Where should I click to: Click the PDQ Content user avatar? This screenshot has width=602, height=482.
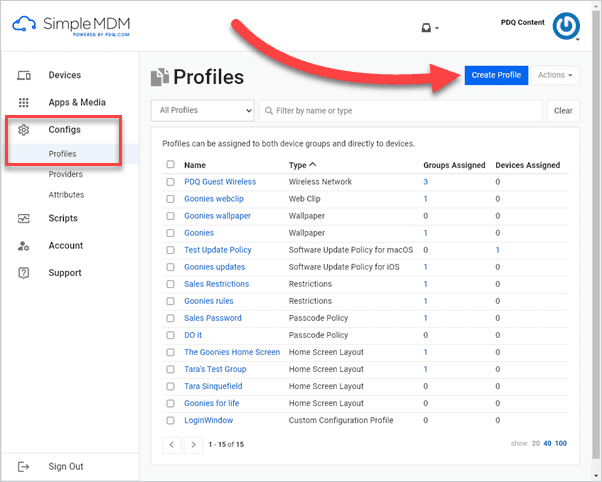coord(566,26)
